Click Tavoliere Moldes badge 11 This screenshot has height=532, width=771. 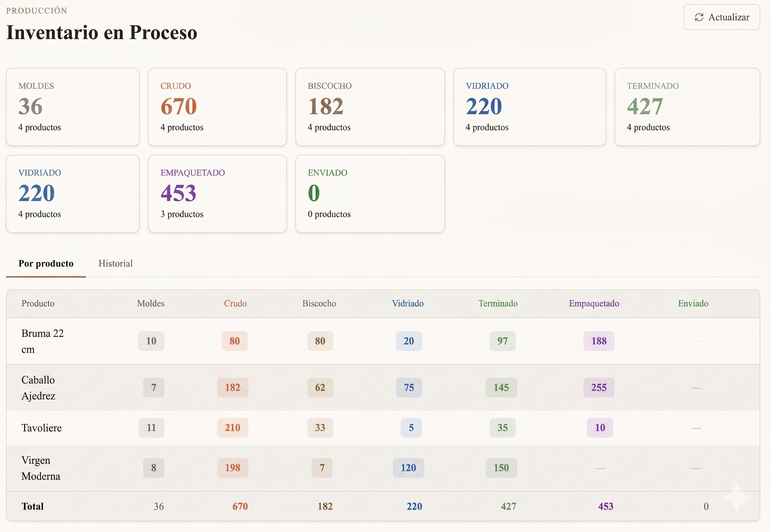[151, 428]
